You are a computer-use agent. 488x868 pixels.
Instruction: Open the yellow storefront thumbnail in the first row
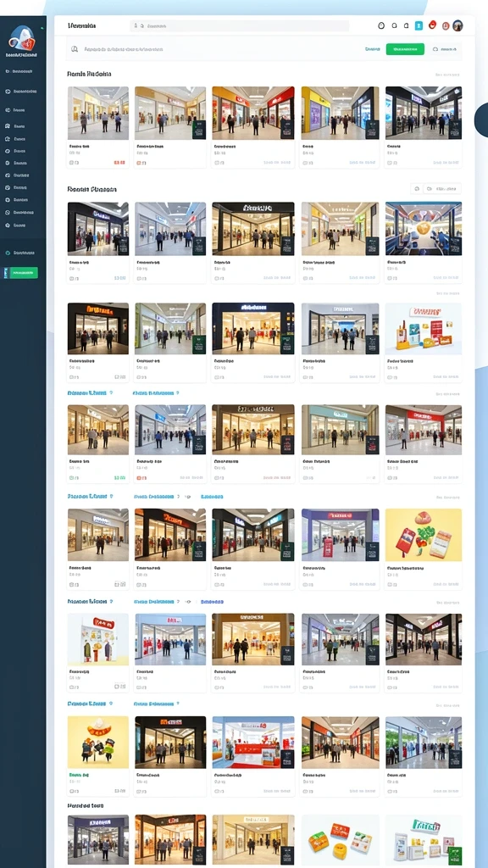point(341,113)
